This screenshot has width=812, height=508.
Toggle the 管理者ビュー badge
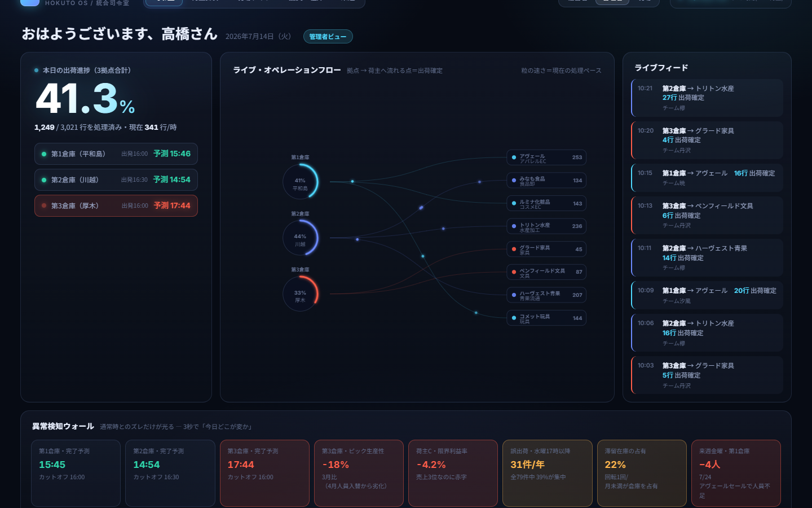pos(328,37)
